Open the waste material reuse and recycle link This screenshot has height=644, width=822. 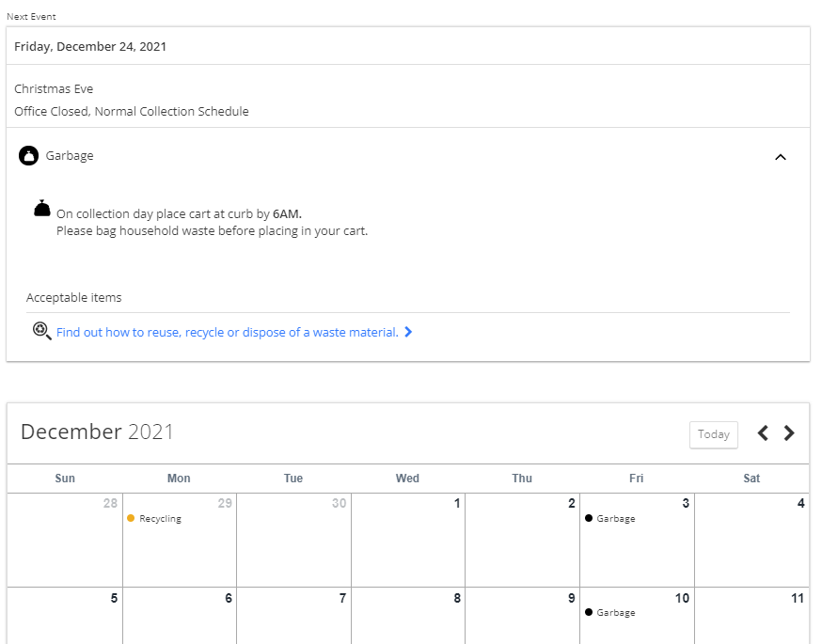click(x=228, y=332)
